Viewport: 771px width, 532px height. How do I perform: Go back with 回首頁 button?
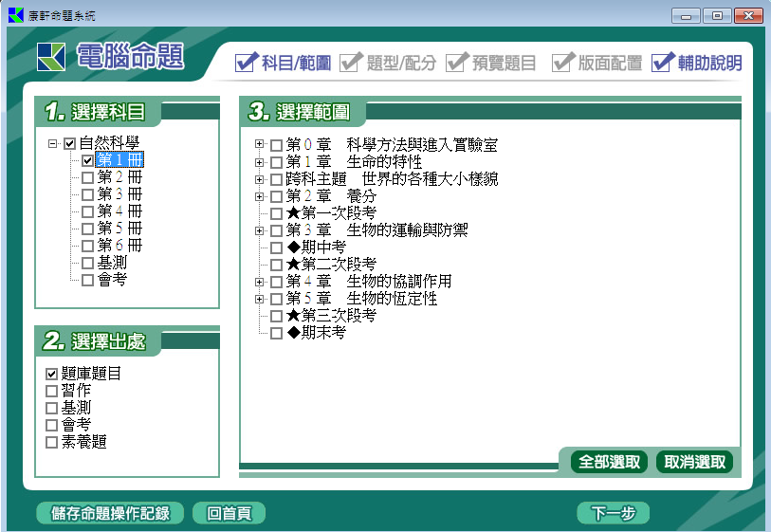(x=229, y=513)
